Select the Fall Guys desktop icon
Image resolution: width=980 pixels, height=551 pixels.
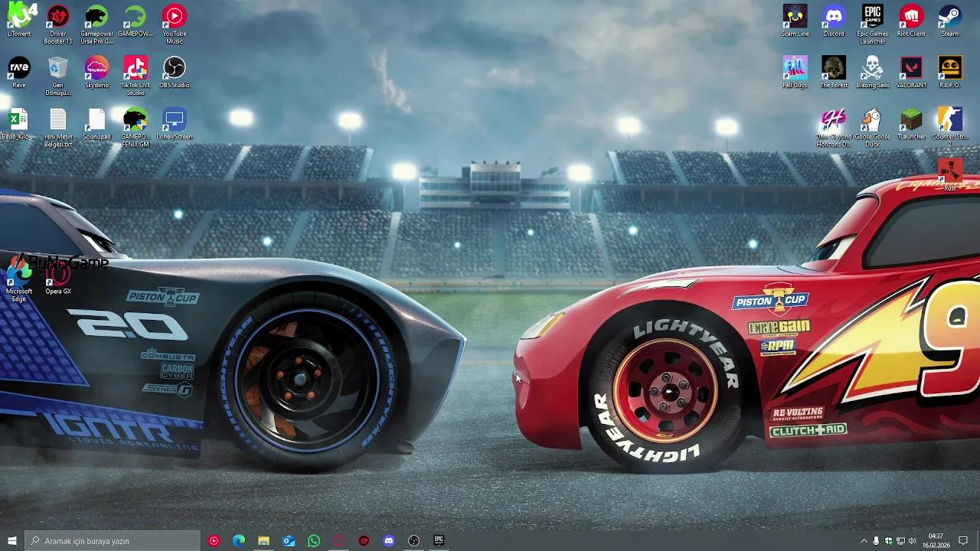795,73
